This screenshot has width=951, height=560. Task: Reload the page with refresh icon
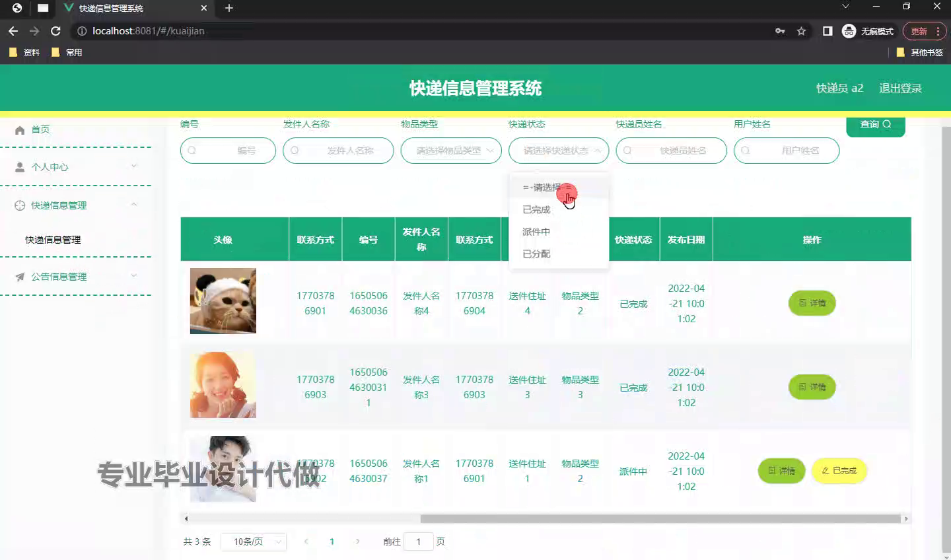coord(55,31)
